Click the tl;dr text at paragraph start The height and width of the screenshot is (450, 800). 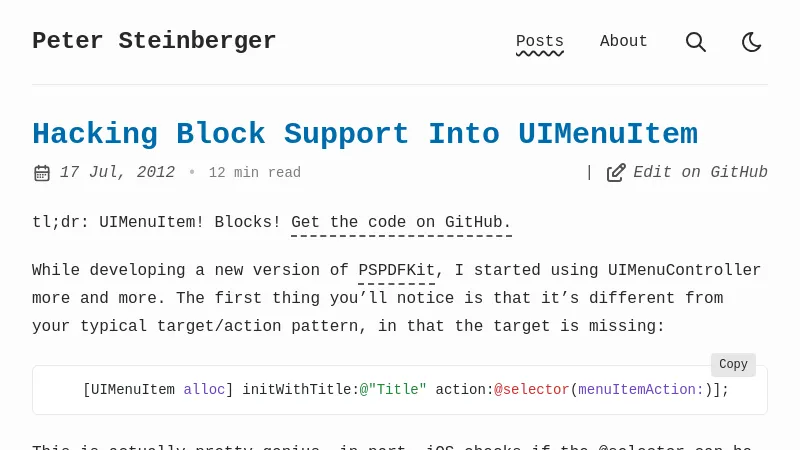tap(56, 222)
